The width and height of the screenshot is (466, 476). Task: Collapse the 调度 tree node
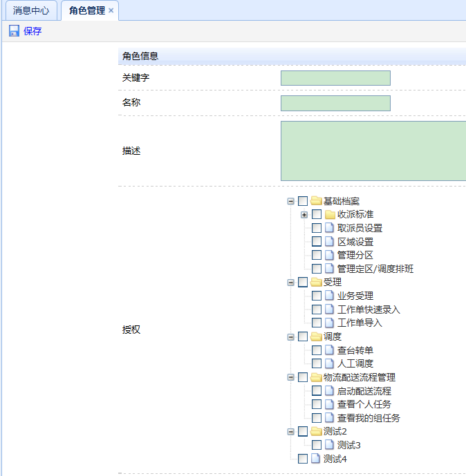(290, 337)
